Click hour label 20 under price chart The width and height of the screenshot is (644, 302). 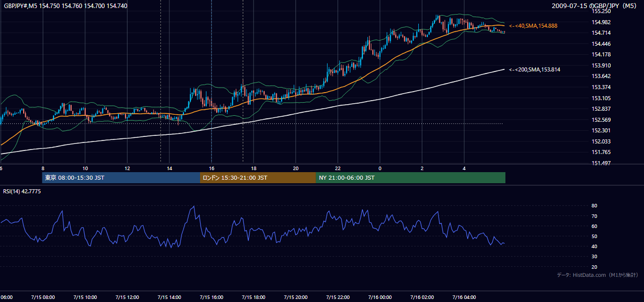coord(296,168)
